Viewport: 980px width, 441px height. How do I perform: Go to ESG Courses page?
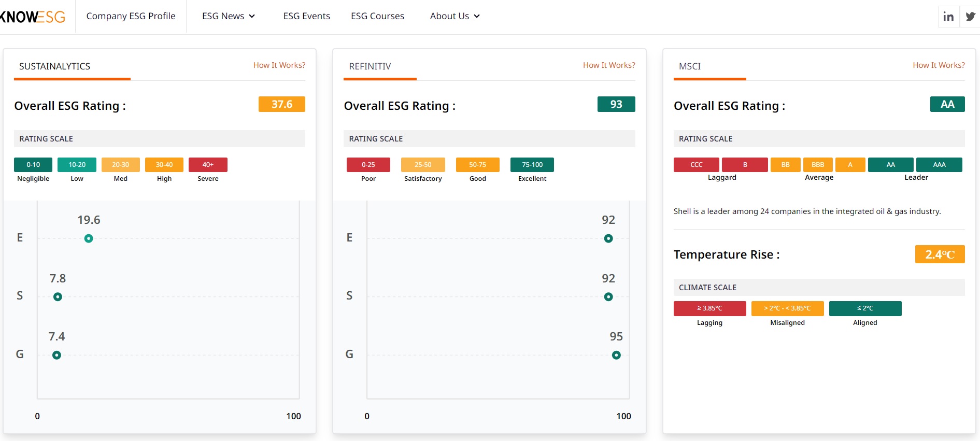[x=377, y=16]
